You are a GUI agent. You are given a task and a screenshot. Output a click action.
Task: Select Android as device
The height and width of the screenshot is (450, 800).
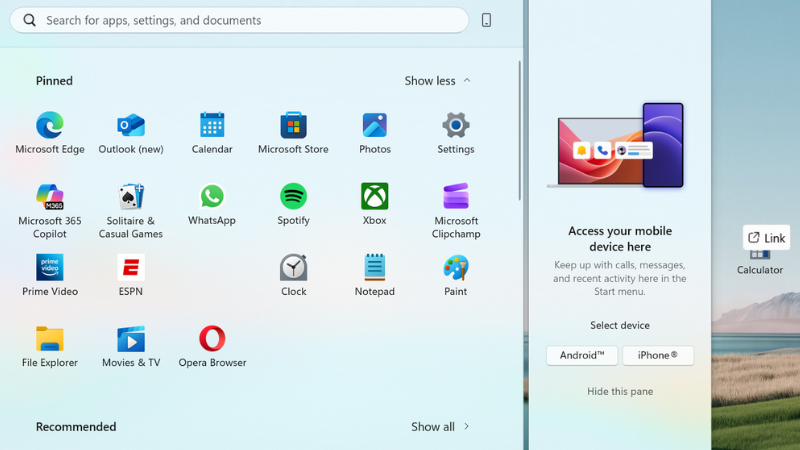(582, 356)
